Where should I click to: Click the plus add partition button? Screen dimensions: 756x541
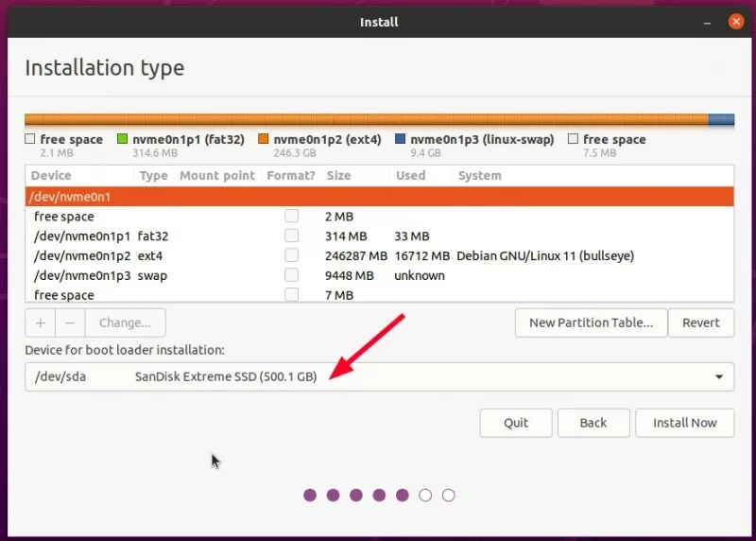coord(41,323)
